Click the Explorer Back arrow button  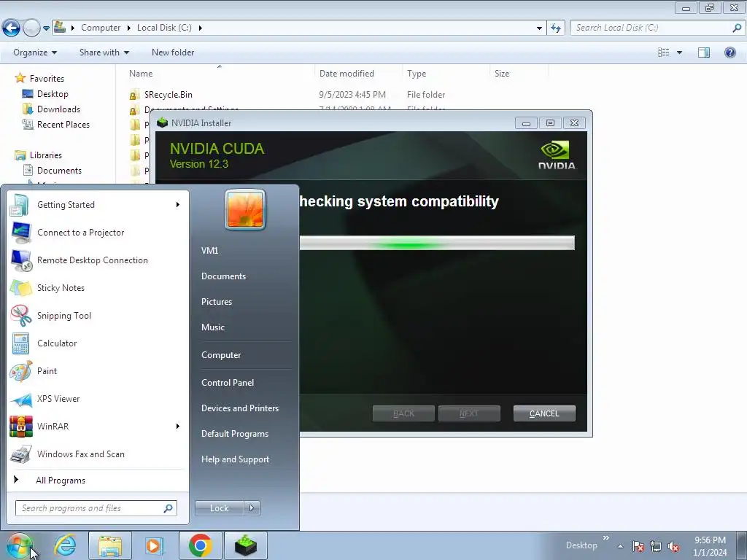[11, 28]
